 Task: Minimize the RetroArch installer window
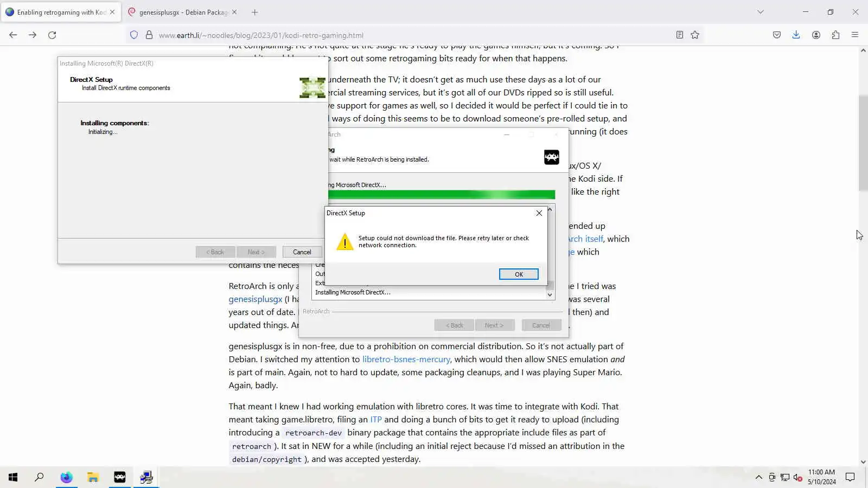click(x=507, y=134)
